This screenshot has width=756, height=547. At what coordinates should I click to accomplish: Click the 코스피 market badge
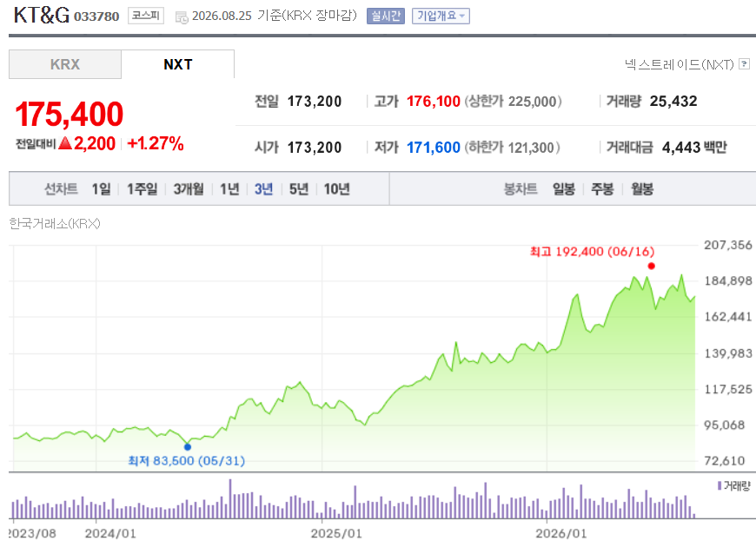[146, 16]
